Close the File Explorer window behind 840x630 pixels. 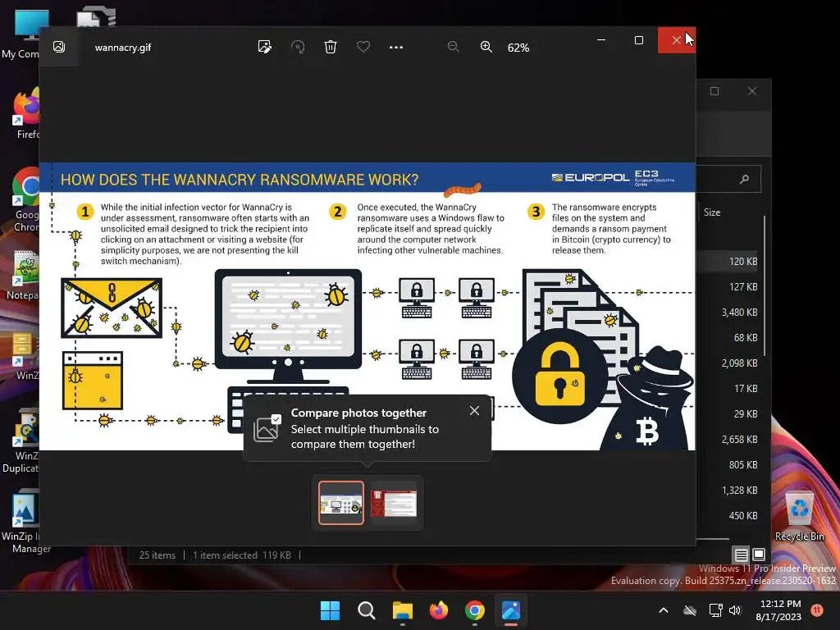(752, 91)
